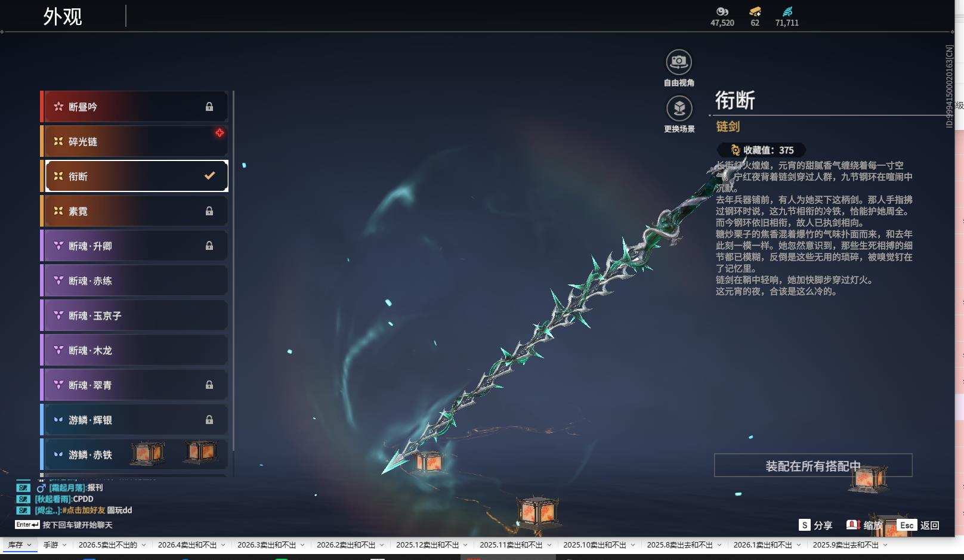Click the blue rarity icon beside 游鳞·赤铁

[58, 454]
